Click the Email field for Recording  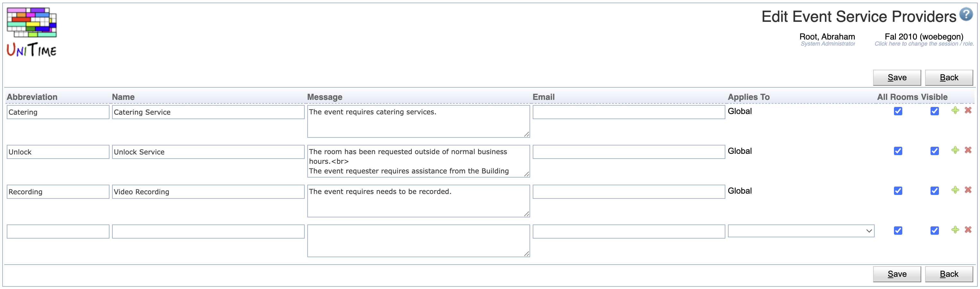(628, 192)
